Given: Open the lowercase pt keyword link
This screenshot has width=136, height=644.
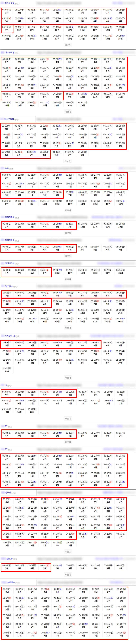Looking at the screenshot, I should [6, 386].
